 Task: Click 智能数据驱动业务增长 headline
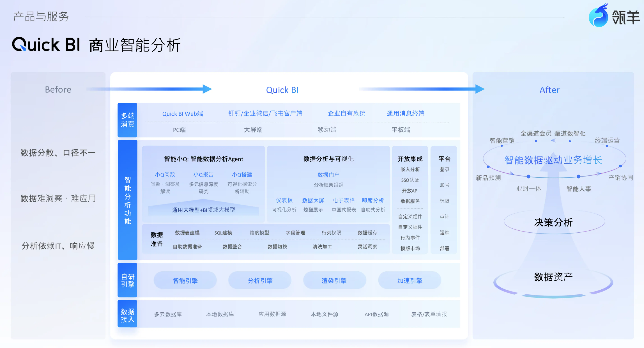pyautogui.click(x=553, y=160)
